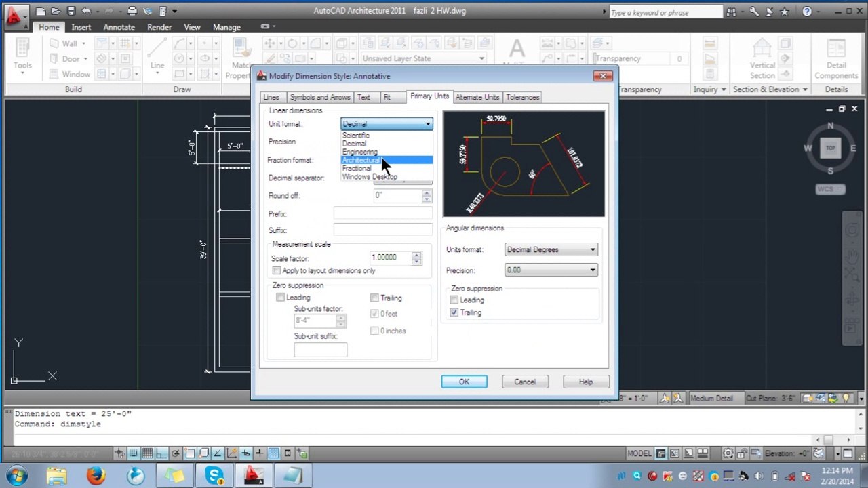Click the Wall tool icon
This screenshot has width=868, height=488.
(x=54, y=43)
